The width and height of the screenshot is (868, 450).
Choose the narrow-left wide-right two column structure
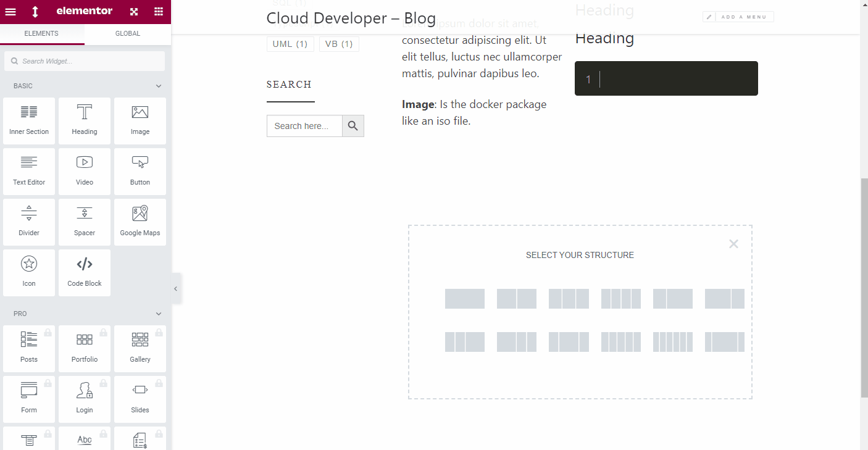[x=673, y=299]
